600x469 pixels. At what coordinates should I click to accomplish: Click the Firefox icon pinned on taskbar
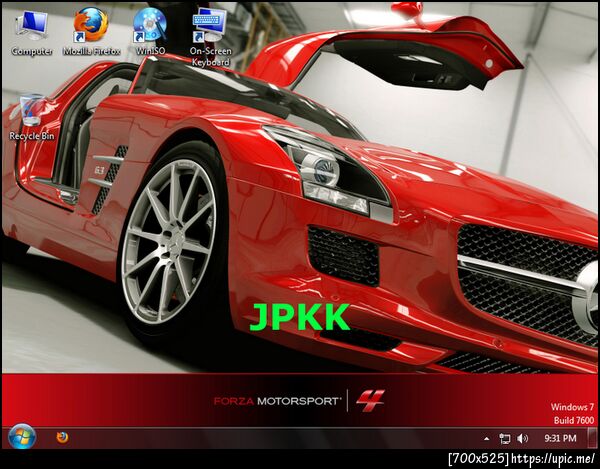(62, 437)
